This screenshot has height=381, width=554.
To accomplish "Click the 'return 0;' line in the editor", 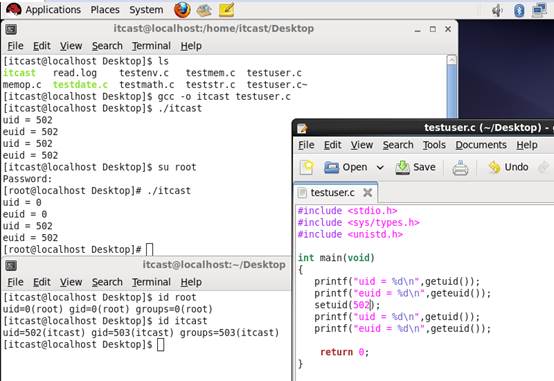I will [x=344, y=352].
